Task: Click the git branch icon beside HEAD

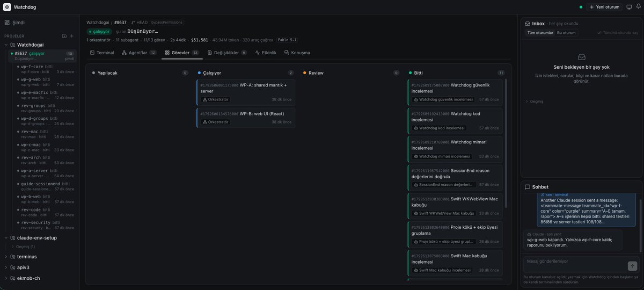Action: [x=133, y=23]
